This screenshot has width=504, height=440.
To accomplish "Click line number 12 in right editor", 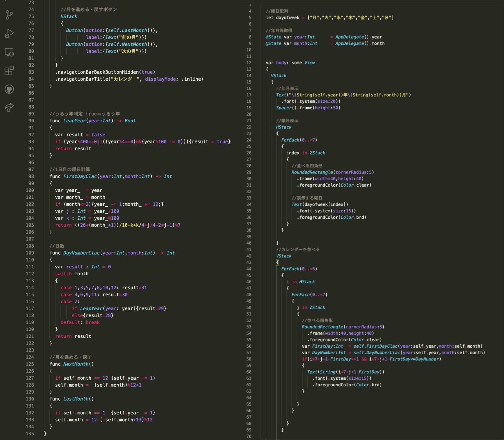I will [249, 63].
